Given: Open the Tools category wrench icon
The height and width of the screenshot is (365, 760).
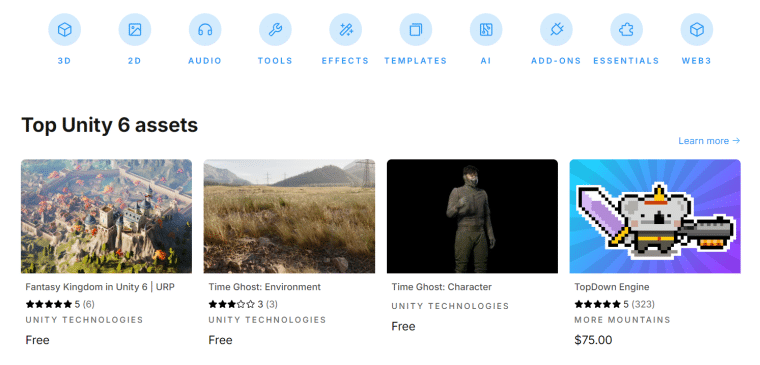Looking at the screenshot, I should click(275, 30).
